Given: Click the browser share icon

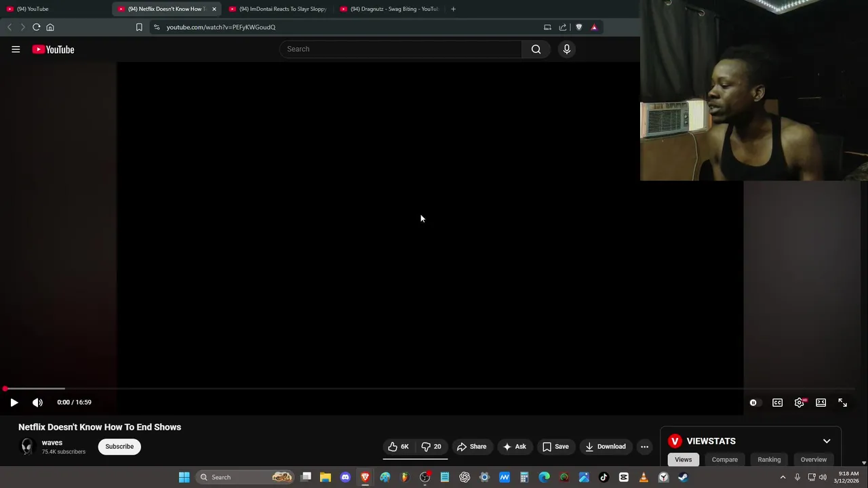Looking at the screenshot, I should [x=563, y=27].
